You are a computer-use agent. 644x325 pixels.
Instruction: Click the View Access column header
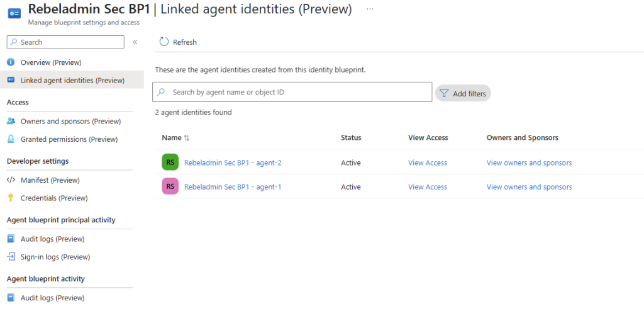pos(428,138)
